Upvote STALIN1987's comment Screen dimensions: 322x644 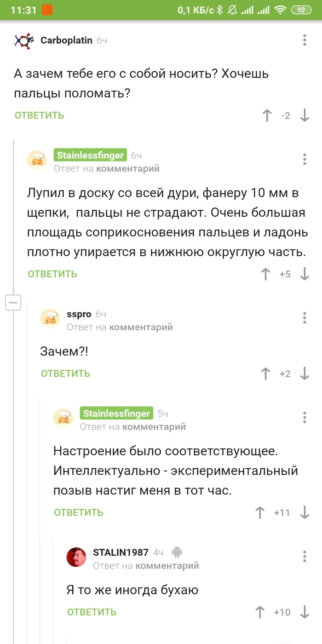[260, 612]
